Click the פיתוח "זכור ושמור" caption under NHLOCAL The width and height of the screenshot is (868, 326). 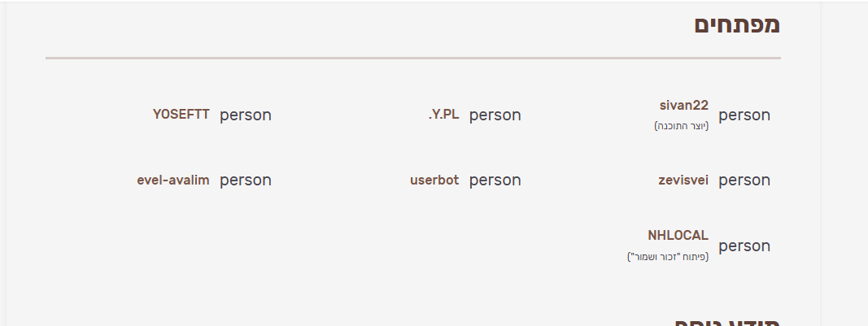[668, 257]
